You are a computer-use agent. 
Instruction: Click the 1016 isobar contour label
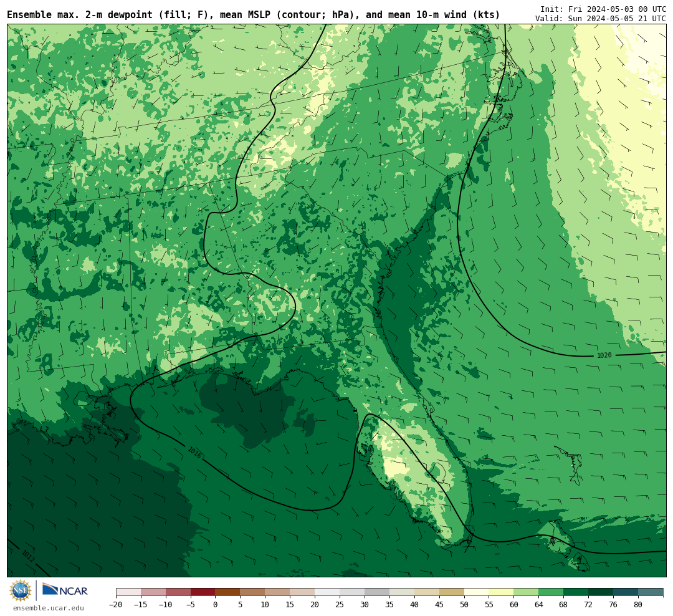click(194, 453)
